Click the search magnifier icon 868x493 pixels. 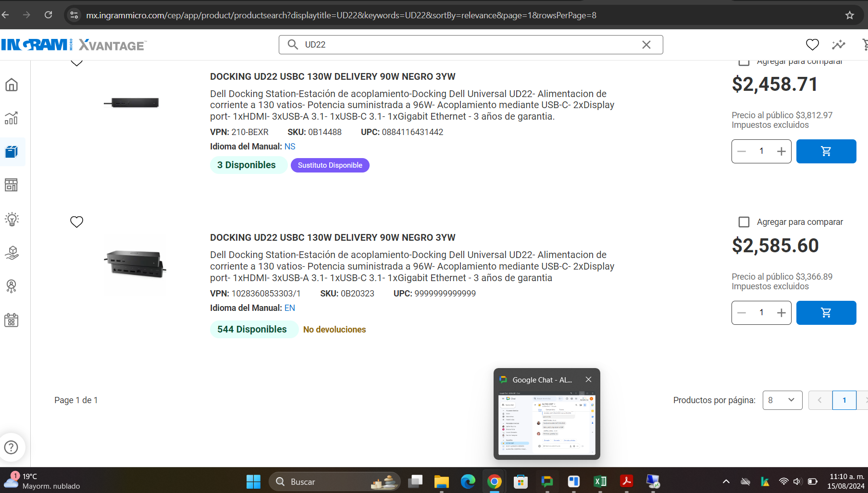tap(293, 45)
